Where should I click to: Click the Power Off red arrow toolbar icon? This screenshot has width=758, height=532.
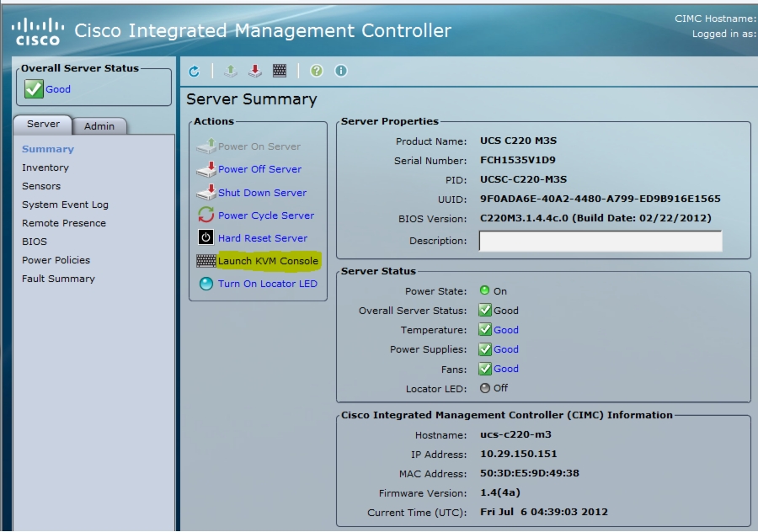pos(254,71)
